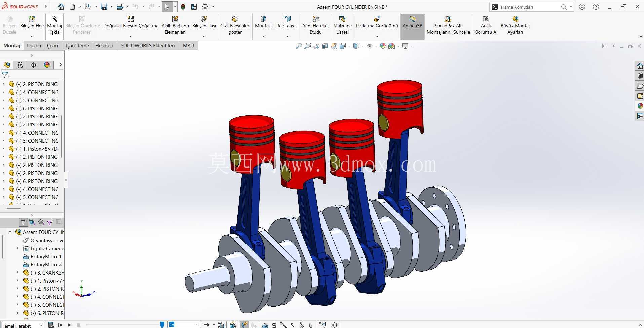Take Anlık Görüntü Al snapshot
This screenshot has height=328, width=644.
(486, 26)
